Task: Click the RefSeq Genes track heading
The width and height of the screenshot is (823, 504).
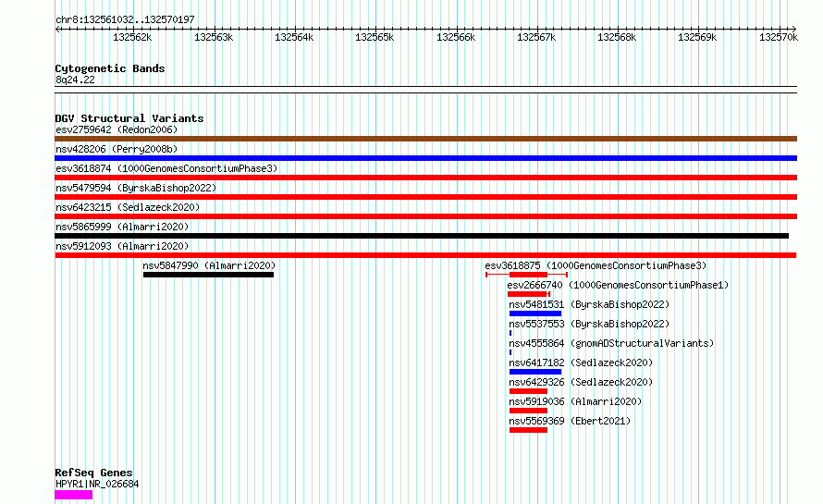Action: (x=93, y=473)
